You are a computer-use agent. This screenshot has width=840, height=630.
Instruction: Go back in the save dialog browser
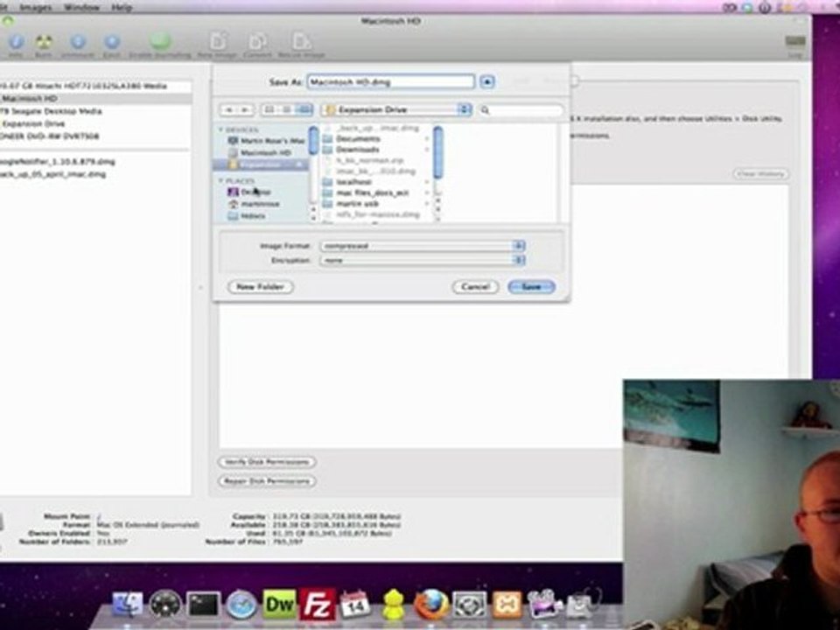click(228, 110)
